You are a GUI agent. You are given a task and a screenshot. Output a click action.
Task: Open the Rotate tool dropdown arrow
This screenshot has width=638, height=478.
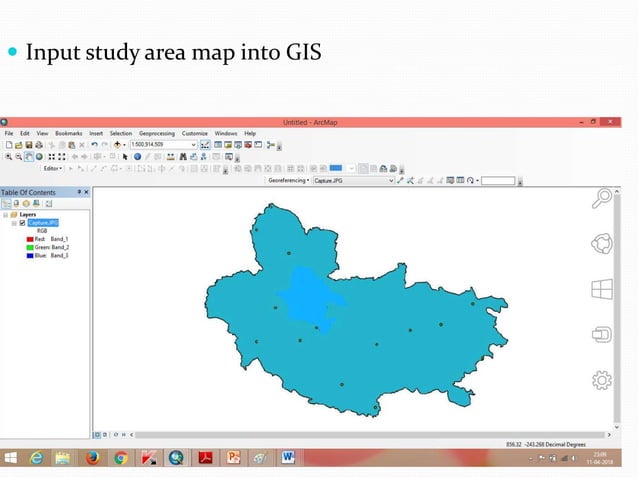click(477, 180)
